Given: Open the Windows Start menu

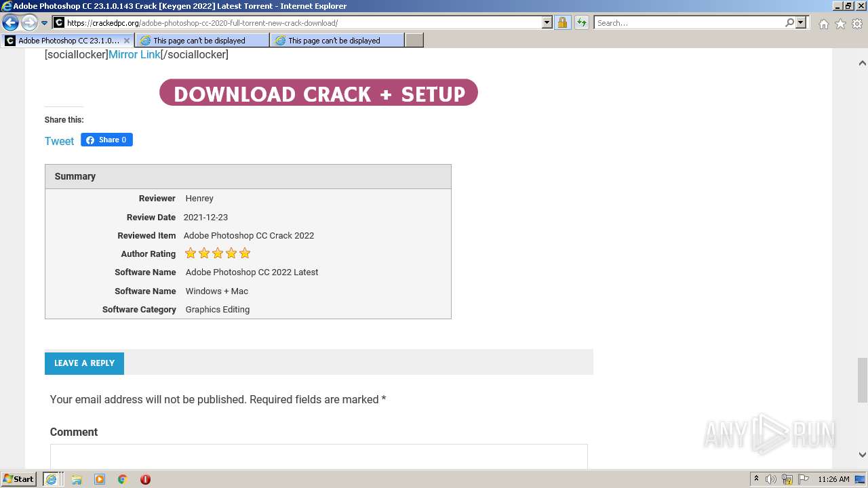Looking at the screenshot, I should (18, 479).
